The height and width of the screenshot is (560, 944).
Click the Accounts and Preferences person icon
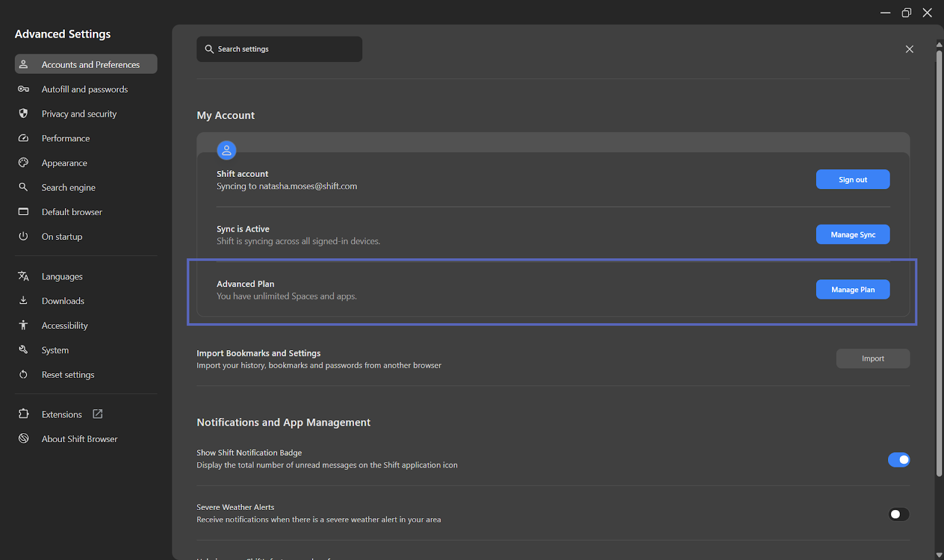pos(24,64)
